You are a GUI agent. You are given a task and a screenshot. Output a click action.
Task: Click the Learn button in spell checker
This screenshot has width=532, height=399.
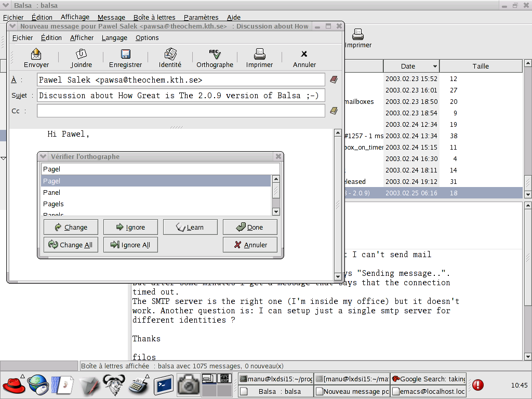click(x=190, y=227)
